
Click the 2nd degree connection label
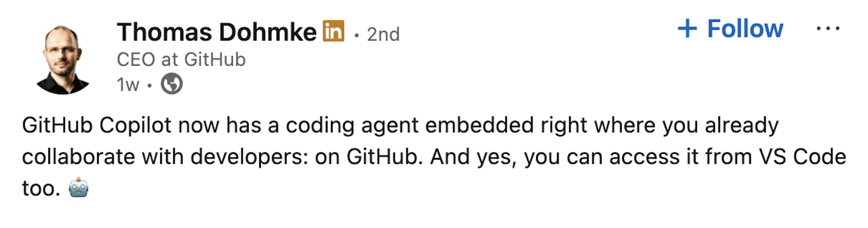(383, 34)
